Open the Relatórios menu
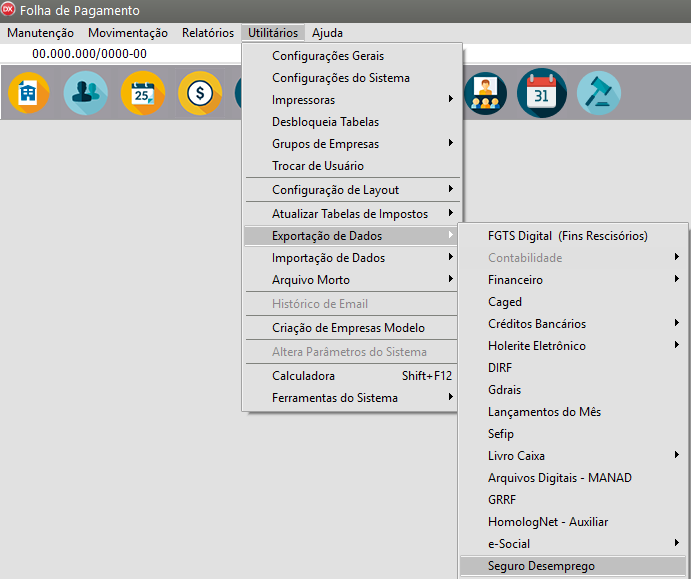The image size is (691, 579). tap(208, 33)
